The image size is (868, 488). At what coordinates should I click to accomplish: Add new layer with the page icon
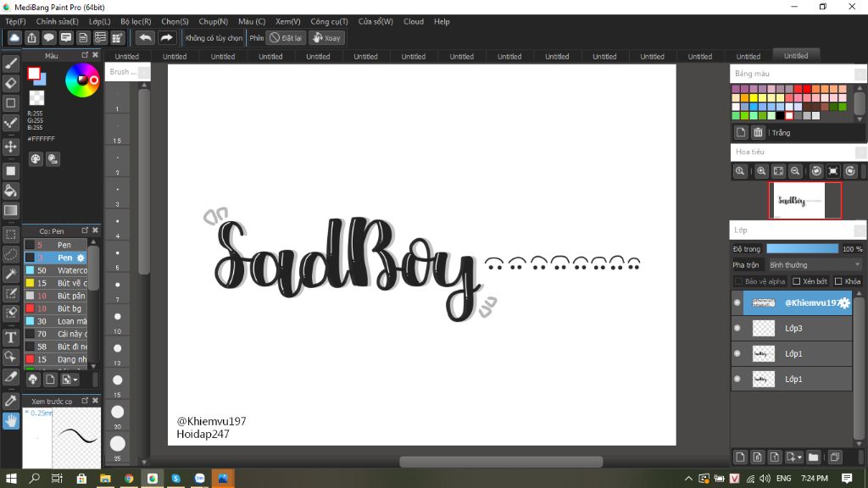click(740, 457)
